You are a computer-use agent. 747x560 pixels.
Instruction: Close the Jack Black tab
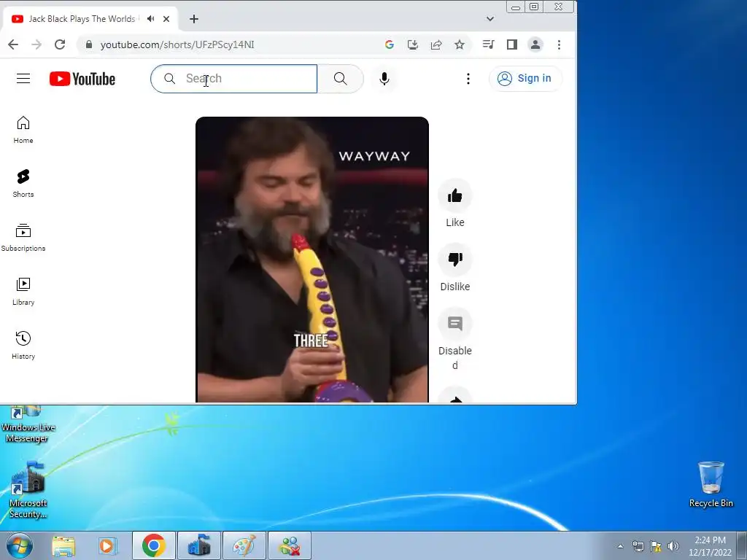point(166,19)
